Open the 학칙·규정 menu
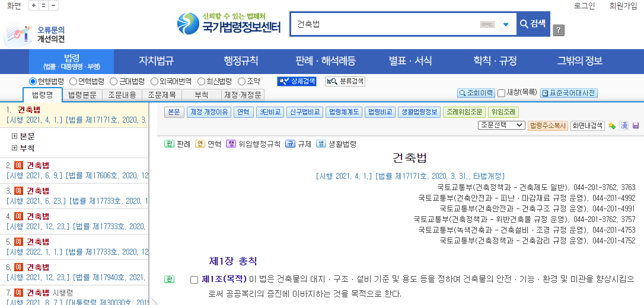This screenshot has width=644, height=305. click(495, 61)
